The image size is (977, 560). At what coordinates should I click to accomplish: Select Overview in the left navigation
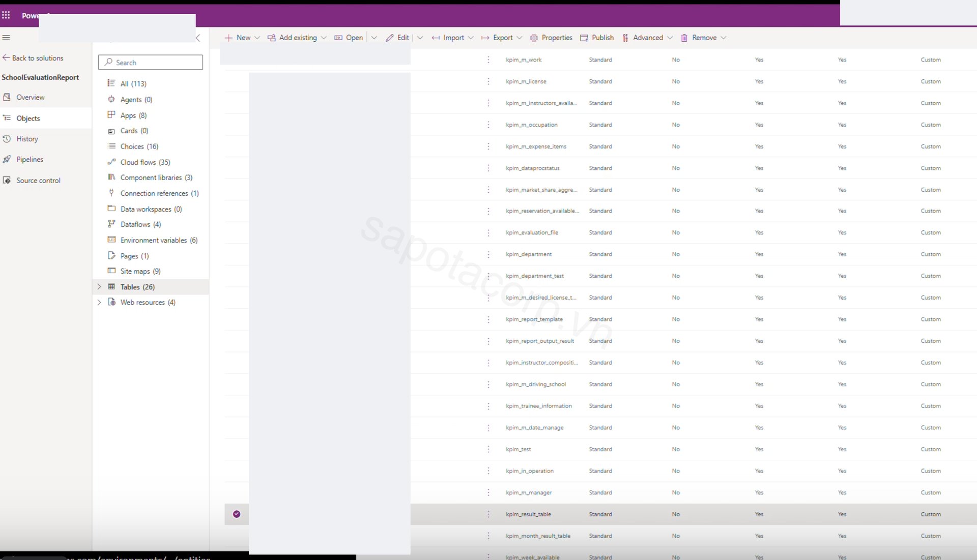(x=46, y=97)
